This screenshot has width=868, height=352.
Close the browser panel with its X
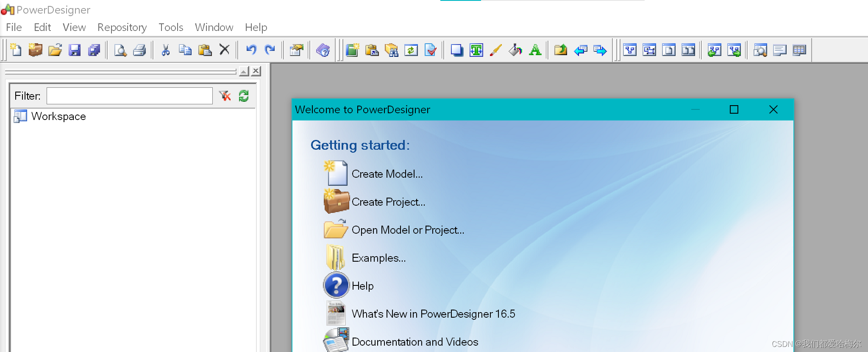coord(256,71)
